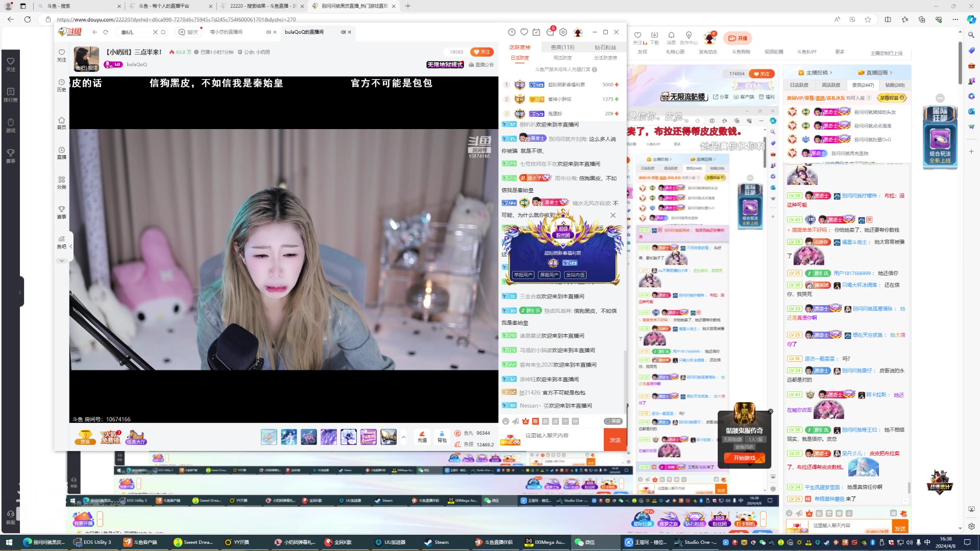Click the Windows Start button

coord(8,542)
